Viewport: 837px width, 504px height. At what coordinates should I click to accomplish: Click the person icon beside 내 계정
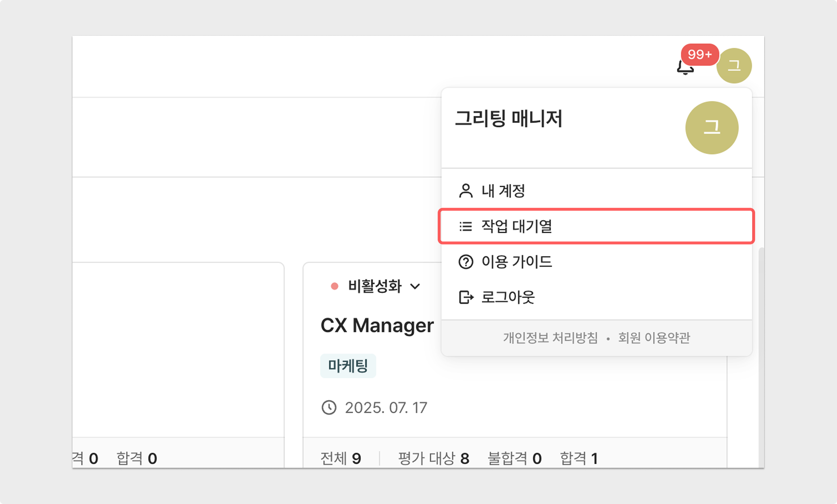[466, 191]
